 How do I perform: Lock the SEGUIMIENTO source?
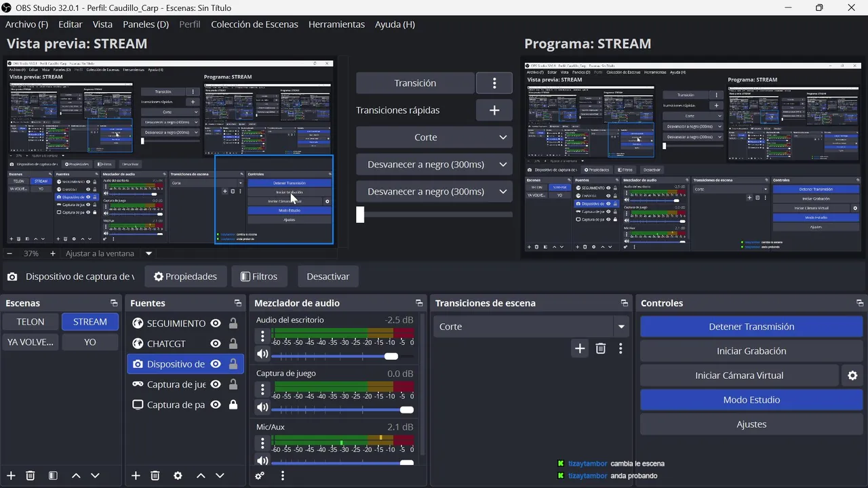pyautogui.click(x=233, y=323)
